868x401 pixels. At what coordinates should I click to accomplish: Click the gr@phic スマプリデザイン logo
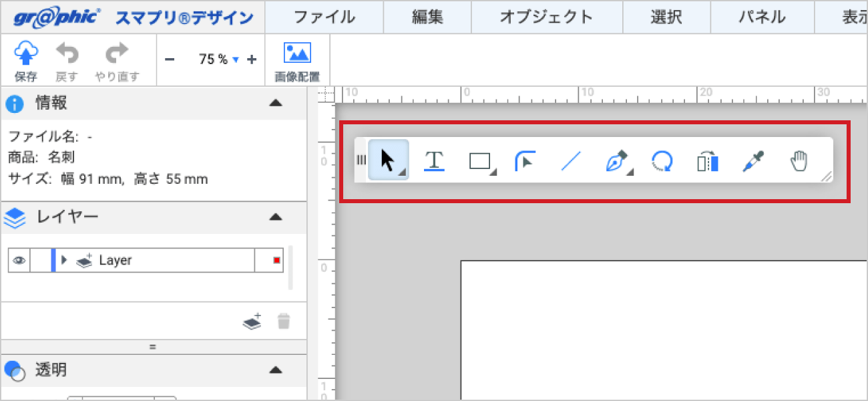click(x=134, y=17)
